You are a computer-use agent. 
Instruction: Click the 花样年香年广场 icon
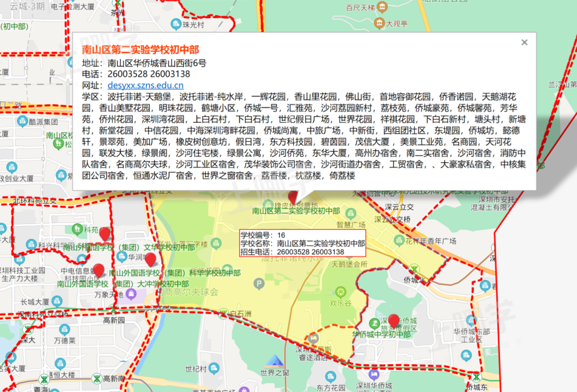pos(399,241)
